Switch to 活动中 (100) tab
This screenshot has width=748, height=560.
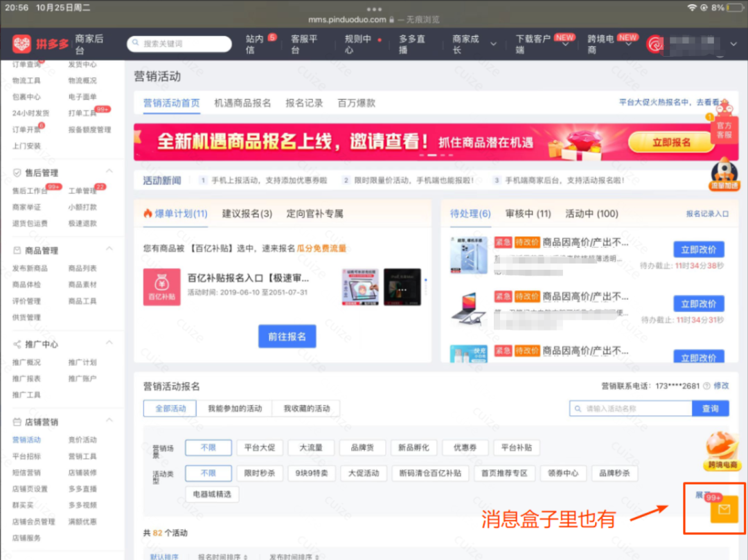tap(591, 213)
